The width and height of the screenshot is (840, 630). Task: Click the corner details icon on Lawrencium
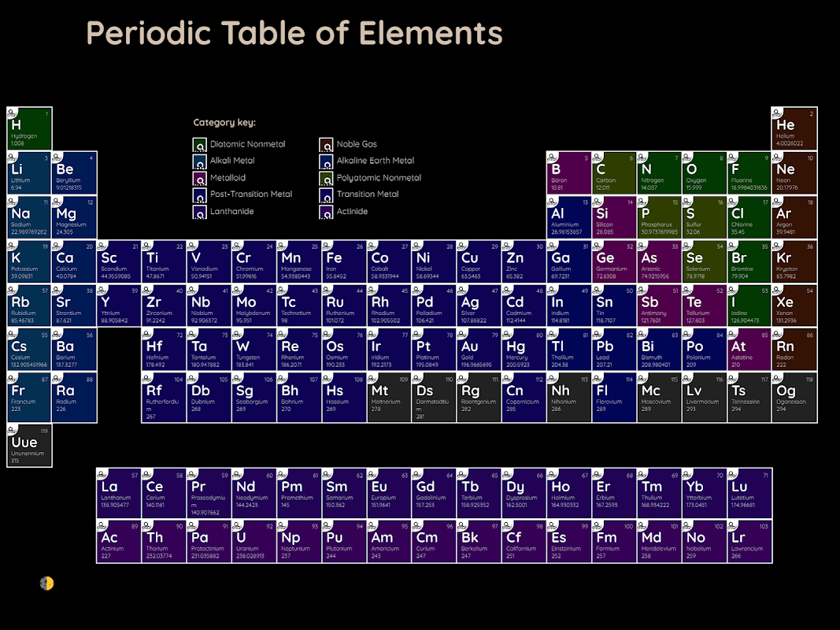click(732, 525)
